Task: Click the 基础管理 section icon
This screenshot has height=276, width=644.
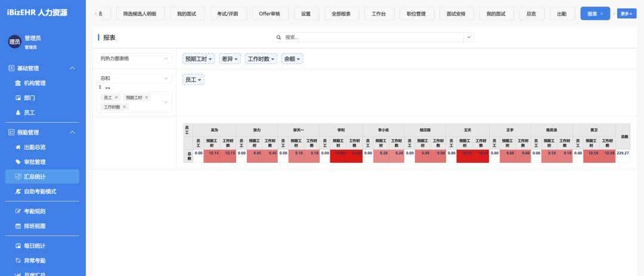Action: click(11, 68)
